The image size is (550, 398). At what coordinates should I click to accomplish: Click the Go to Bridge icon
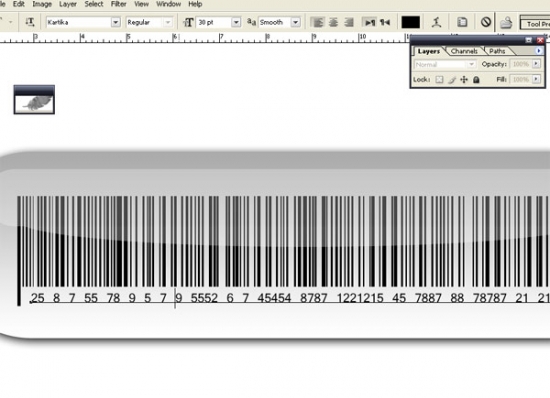[x=506, y=23]
